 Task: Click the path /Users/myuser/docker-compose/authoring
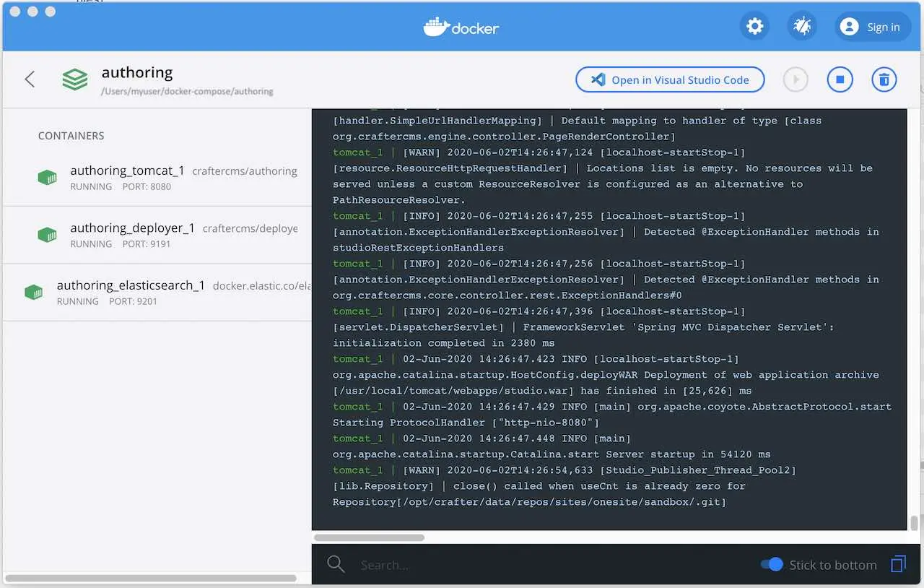coord(187,92)
